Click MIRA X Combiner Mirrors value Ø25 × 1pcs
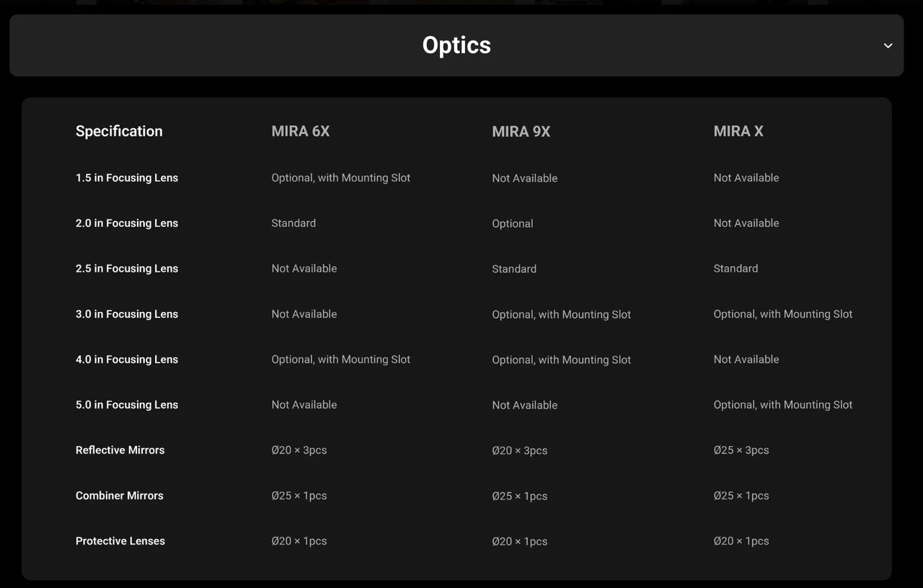The width and height of the screenshot is (923, 588). point(741,496)
